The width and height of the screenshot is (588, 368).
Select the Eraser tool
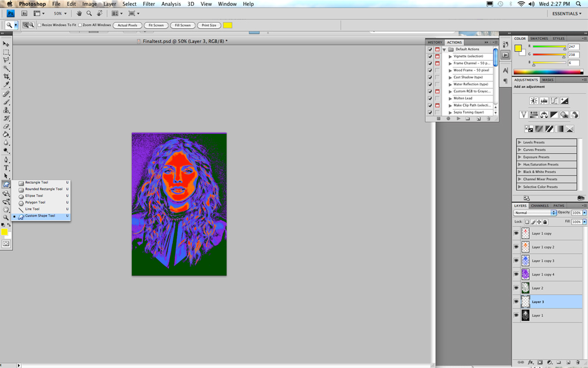coord(6,127)
